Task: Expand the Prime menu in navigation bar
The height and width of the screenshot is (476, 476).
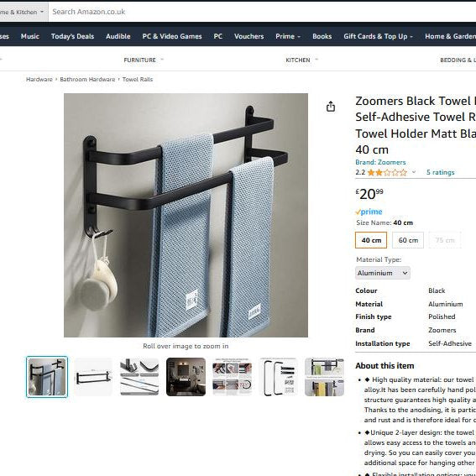Action: [x=288, y=36]
